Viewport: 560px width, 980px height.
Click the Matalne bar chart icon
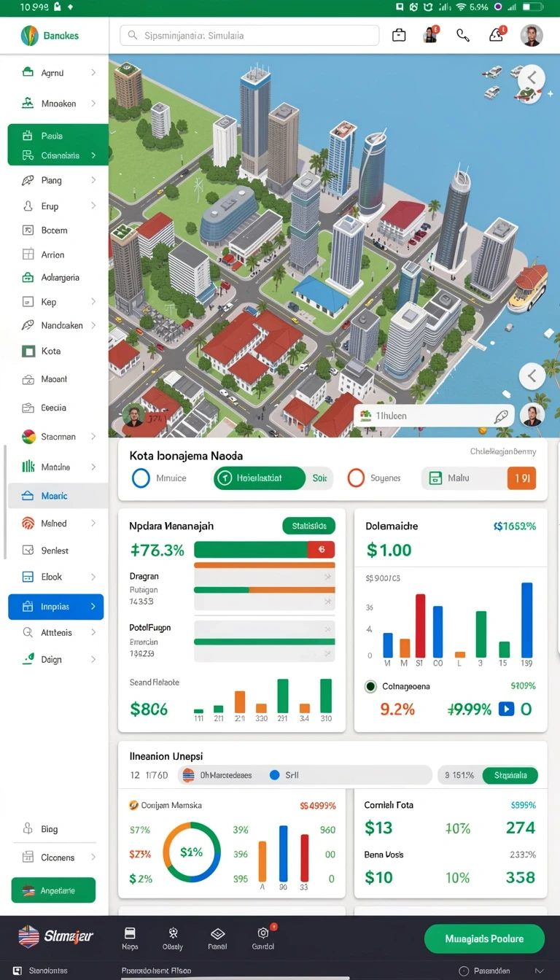pyautogui.click(x=28, y=467)
